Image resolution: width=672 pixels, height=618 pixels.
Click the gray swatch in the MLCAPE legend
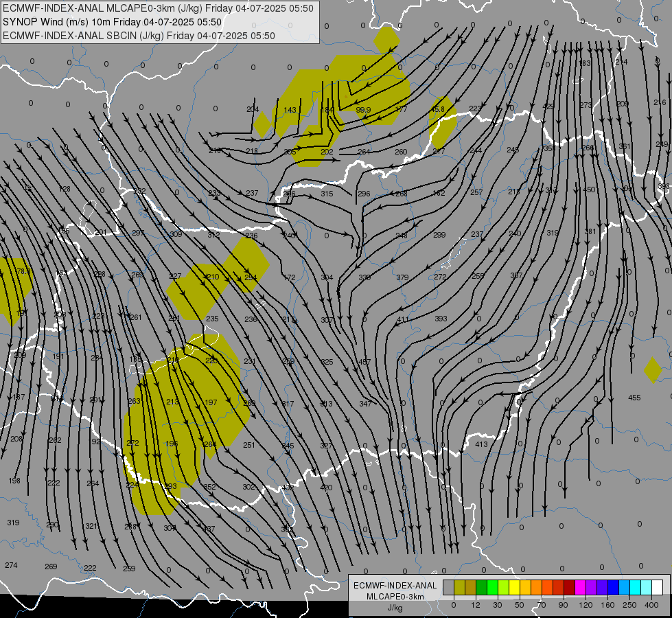(x=449, y=587)
